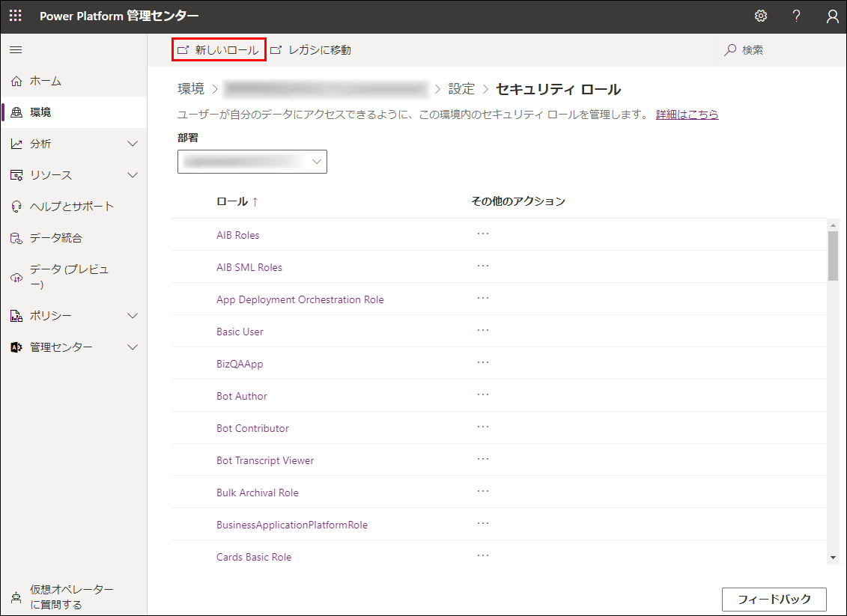Expand the 管理センター menu chevron
847x616 pixels.
[133, 347]
